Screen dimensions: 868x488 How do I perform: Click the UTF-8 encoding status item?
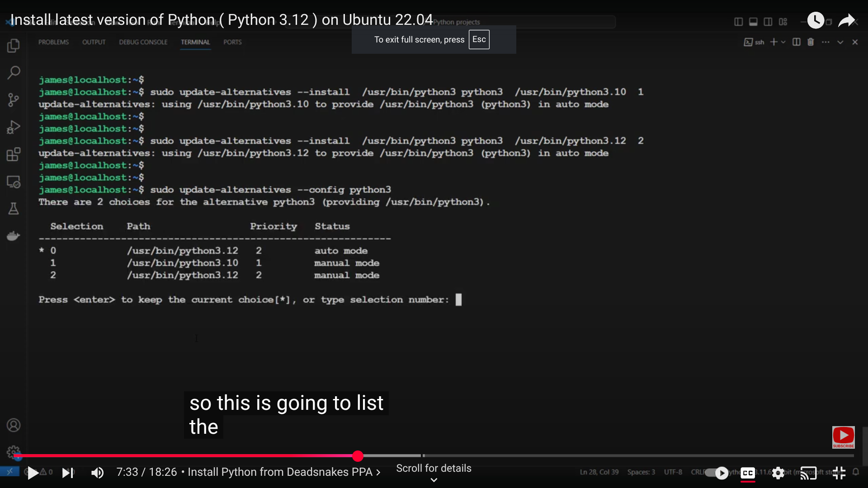click(673, 472)
